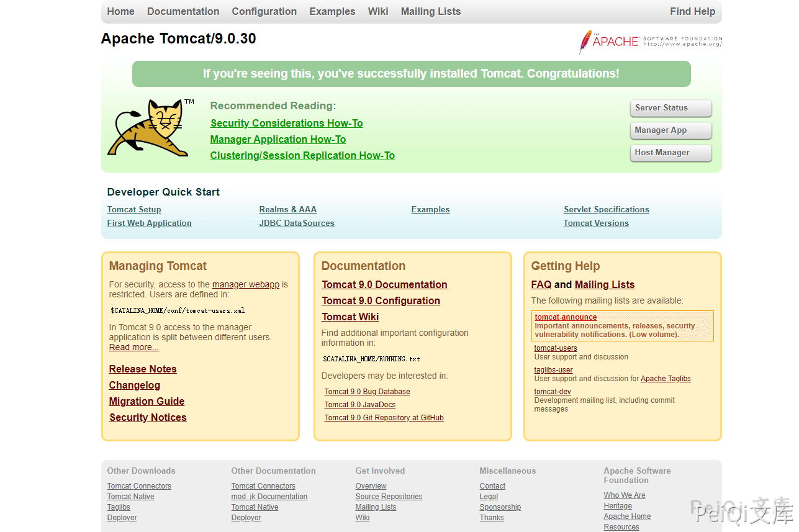
Task: Click the Host Manager button
Action: tap(670, 153)
